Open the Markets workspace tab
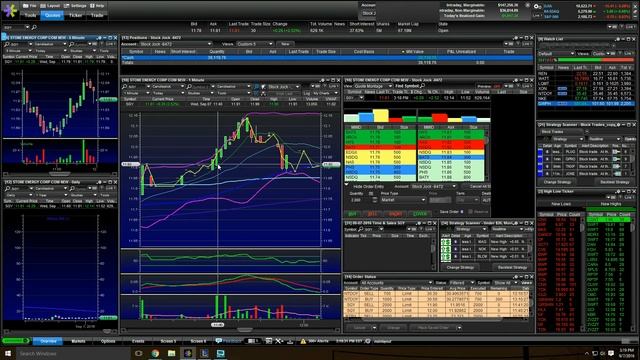The height and width of the screenshot is (360, 640). [x=78, y=341]
